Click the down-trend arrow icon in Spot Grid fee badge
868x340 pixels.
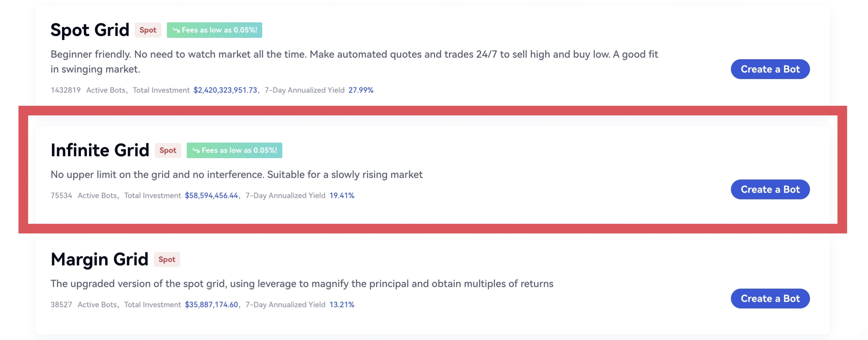(x=176, y=30)
